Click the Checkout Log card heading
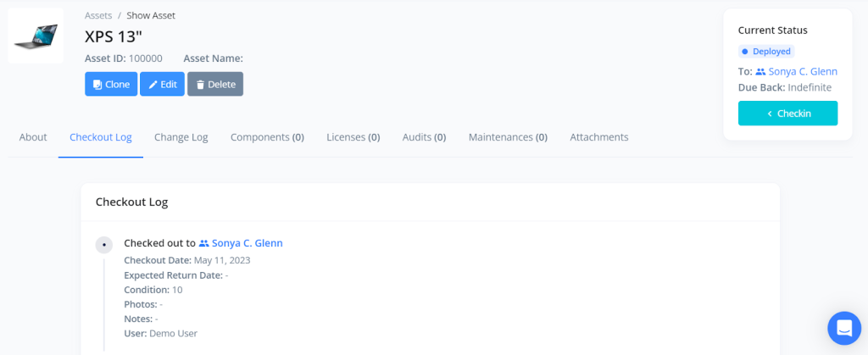Screen dimensions: 868x355 131,202
